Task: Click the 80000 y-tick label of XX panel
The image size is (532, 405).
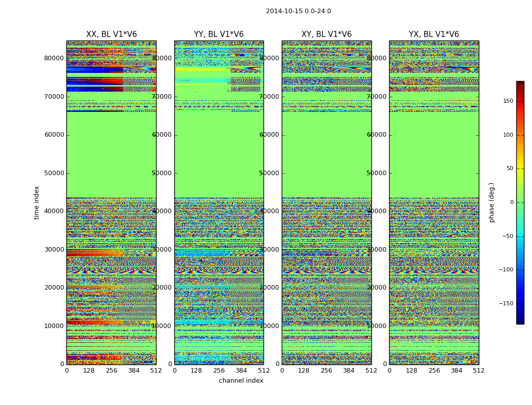Action: pyautogui.click(x=54, y=58)
